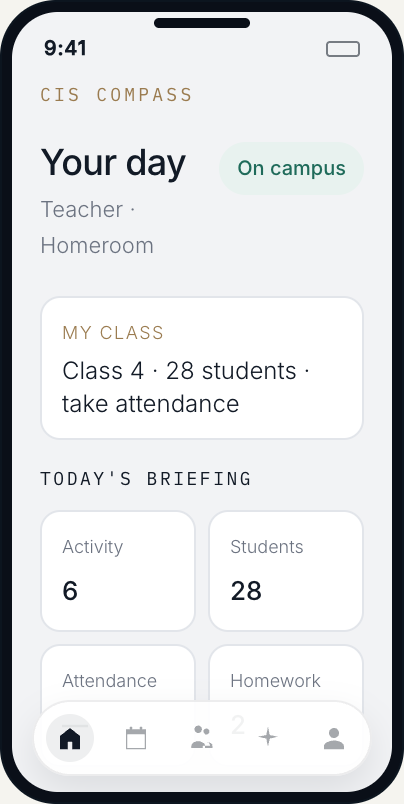
Task: Click the number 28 in Students card
Action: (x=246, y=591)
